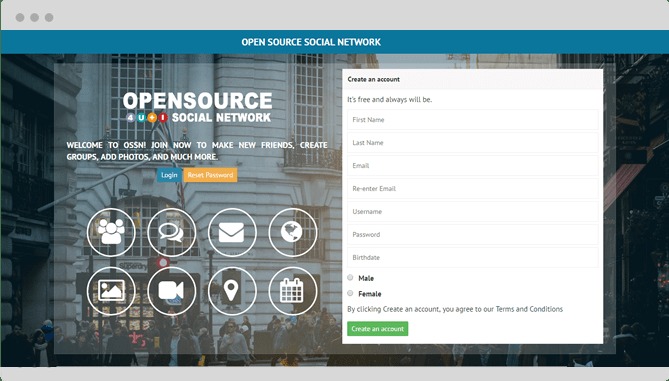Open the Birthdate field
The height and width of the screenshot is (381, 669).
[x=473, y=258]
